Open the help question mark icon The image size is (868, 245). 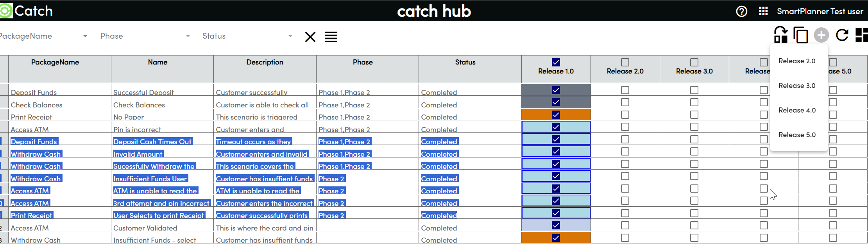point(741,11)
